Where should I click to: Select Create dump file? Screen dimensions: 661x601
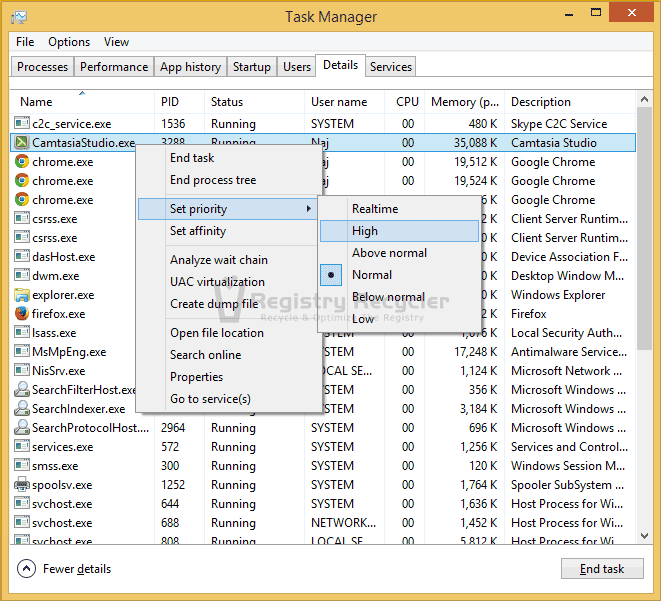(228, 304)
